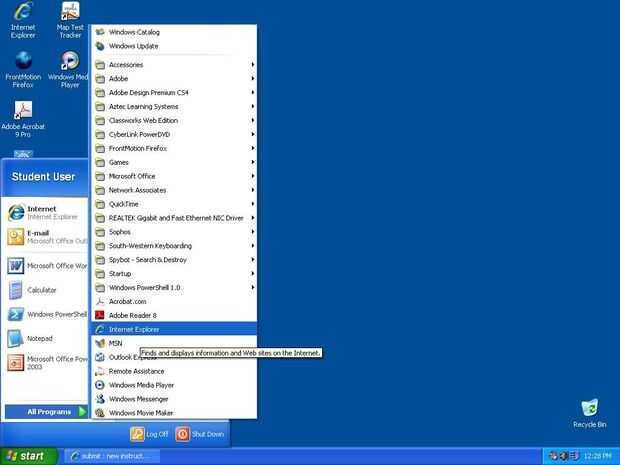Click the Adobe Reader 8 red icon

[x=100, y=315]
